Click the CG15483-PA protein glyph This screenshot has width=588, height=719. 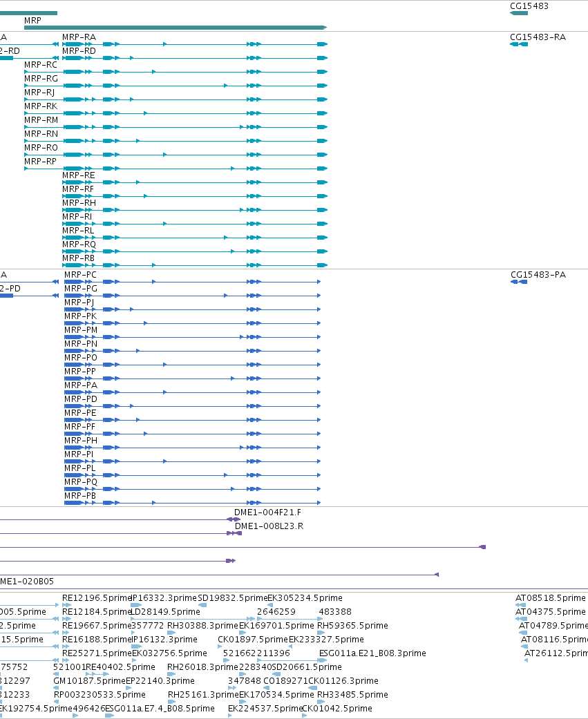pyautogui.click(x=519, y=282)
